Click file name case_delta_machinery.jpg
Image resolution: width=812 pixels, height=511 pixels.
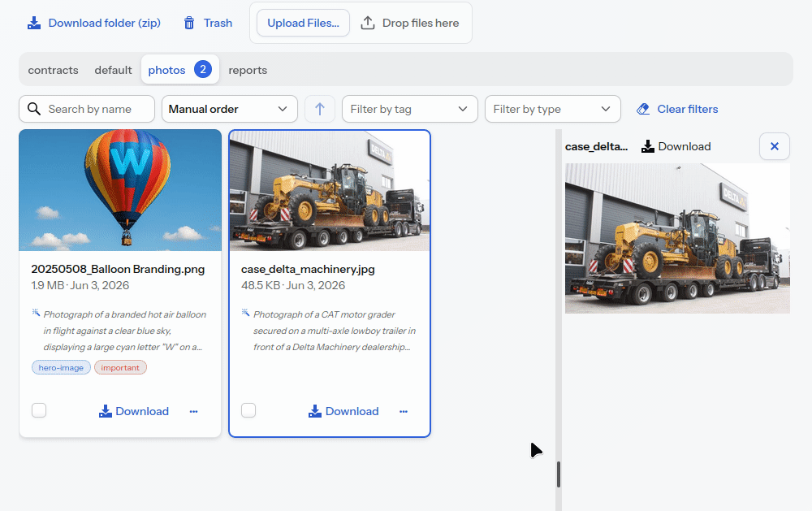pos(308,269)
